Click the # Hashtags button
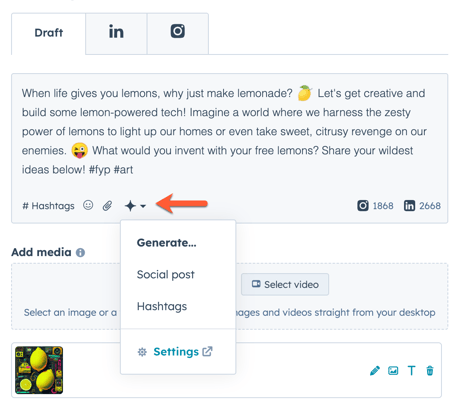This screenshot has width=463, height=408. [48, 206]
